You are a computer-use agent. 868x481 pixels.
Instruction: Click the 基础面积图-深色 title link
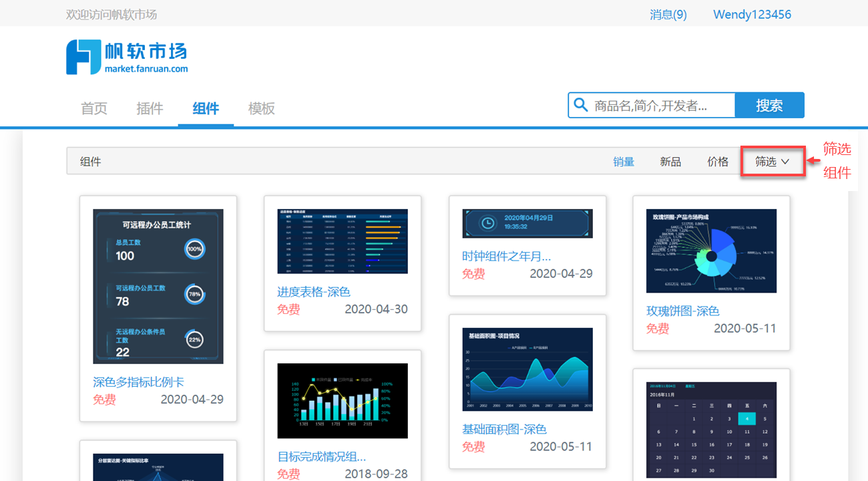click(x=504, y=429)
